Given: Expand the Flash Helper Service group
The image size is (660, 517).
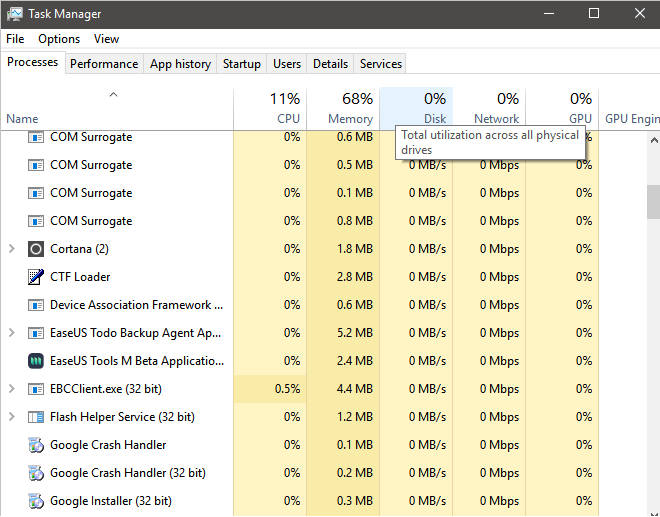Looking at the screenshot, I should (x=12, y=417).
